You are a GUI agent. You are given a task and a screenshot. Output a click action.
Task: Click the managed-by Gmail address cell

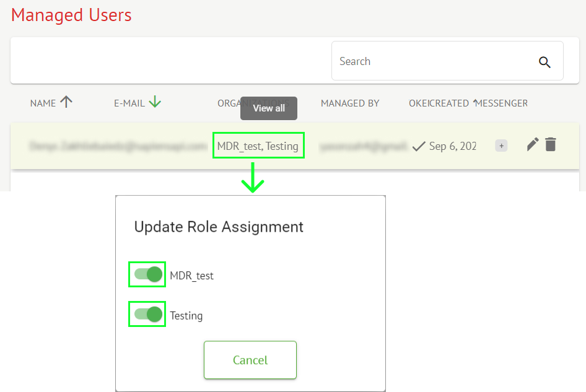363,146
